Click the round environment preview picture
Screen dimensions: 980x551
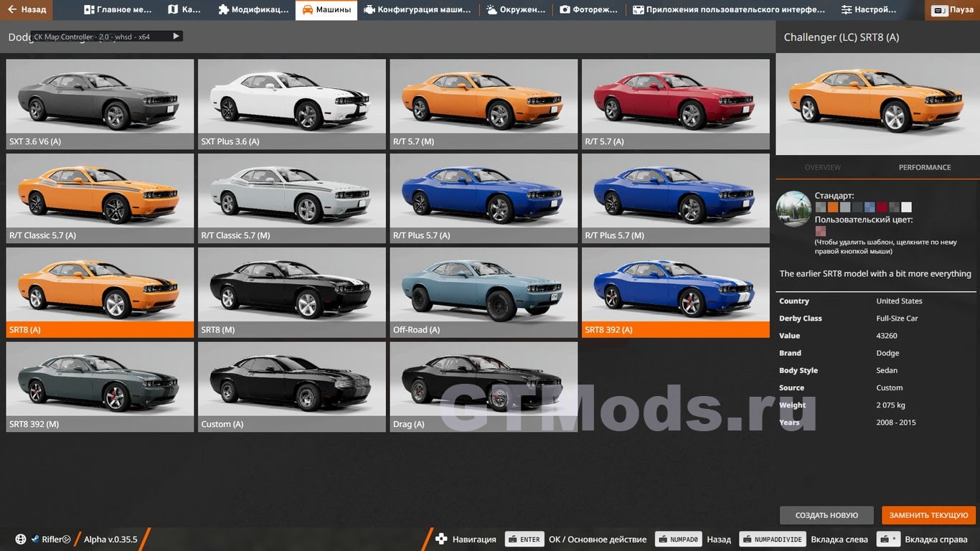click(793, 209)
